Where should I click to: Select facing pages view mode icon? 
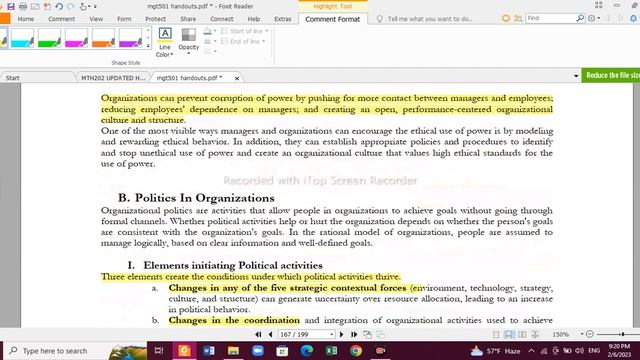[x=522, y=334]
